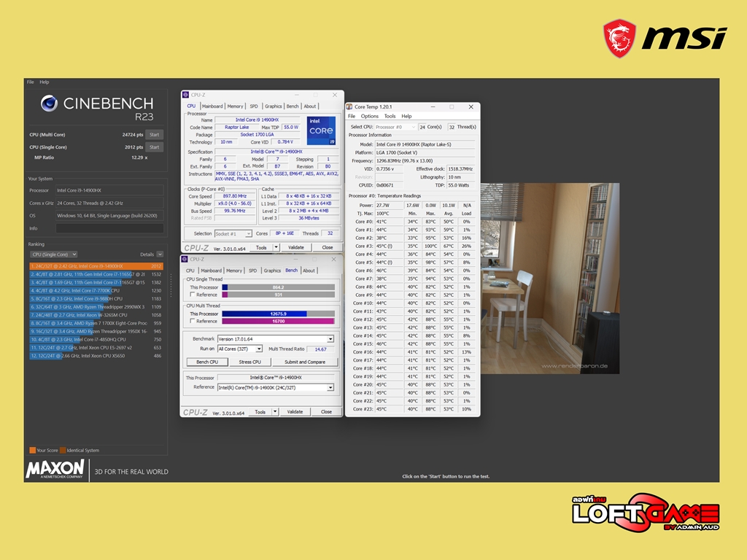
Task: Click the rendered room image preview
Action: [x=550, y=278]
